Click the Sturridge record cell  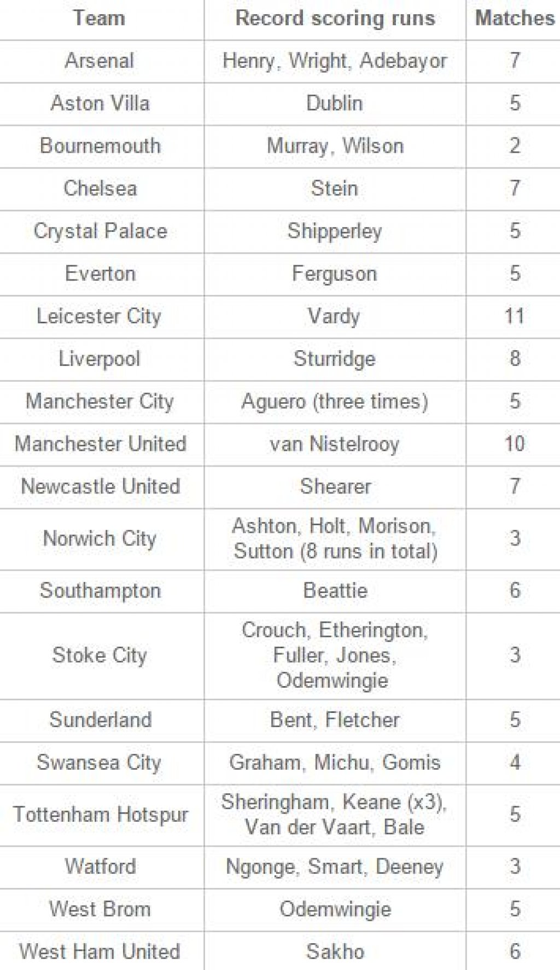[335, 359]
